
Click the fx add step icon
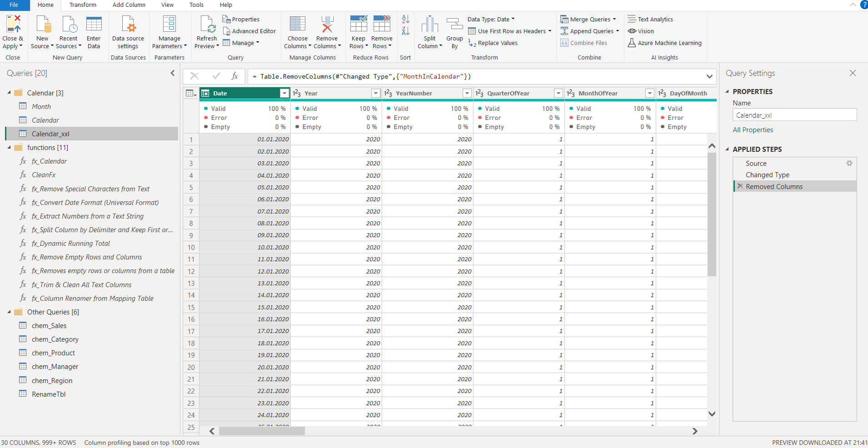click(x=235, y=76)
